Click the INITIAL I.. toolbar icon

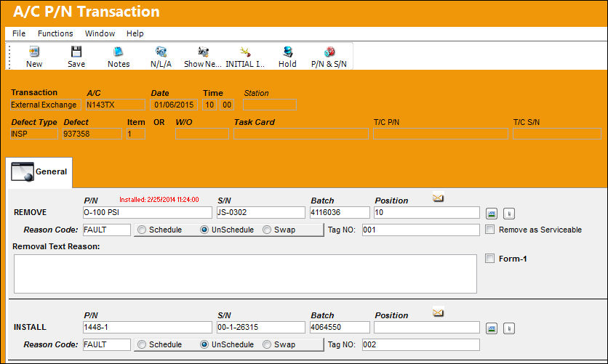pyautogui.click(x=245, y=52)
